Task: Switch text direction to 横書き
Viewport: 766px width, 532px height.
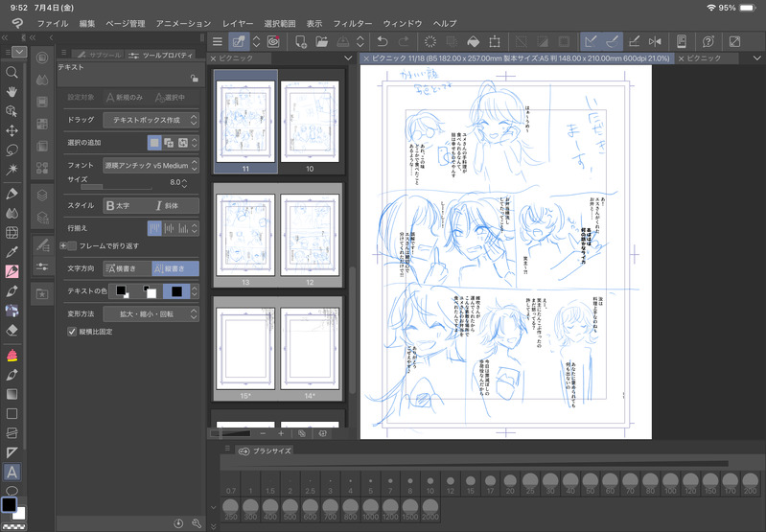Action: tap(127, 268)
